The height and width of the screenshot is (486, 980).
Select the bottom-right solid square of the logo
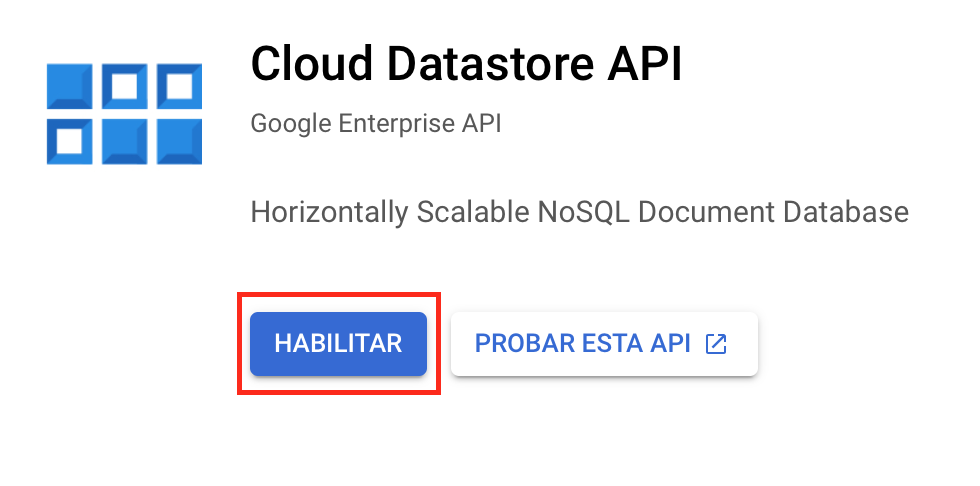click(179, 142)
